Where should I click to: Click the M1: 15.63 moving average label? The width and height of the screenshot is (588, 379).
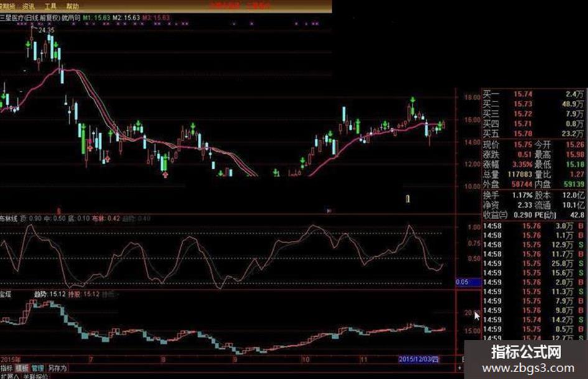(x=96, y=17)
